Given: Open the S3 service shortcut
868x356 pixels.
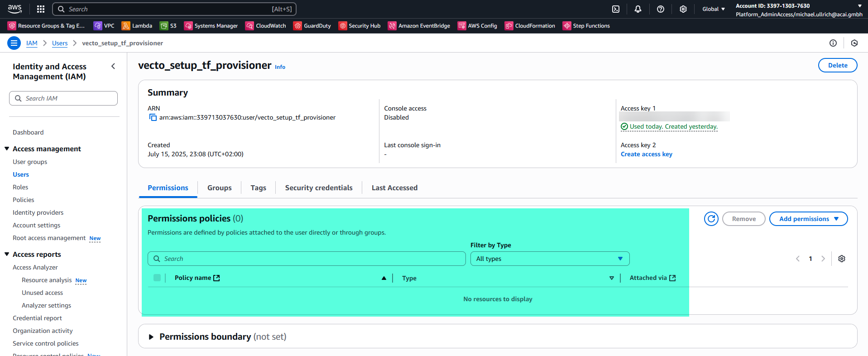Looking at the screenshot, I should tap(168, 26).
